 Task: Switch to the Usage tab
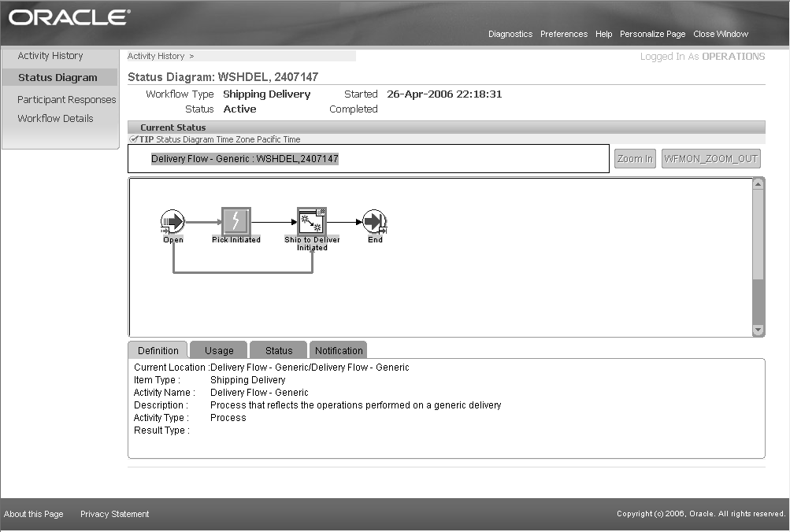click(x=219, y=350)
